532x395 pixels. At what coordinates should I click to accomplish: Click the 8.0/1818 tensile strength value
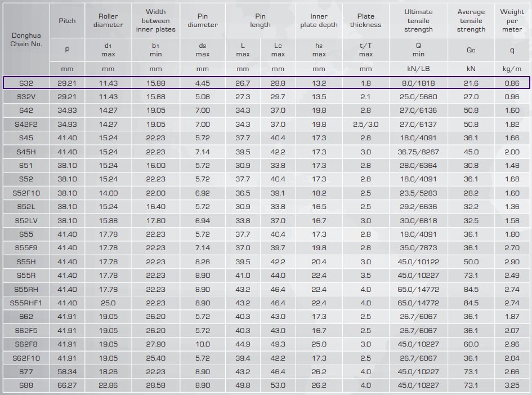point(418,83)
